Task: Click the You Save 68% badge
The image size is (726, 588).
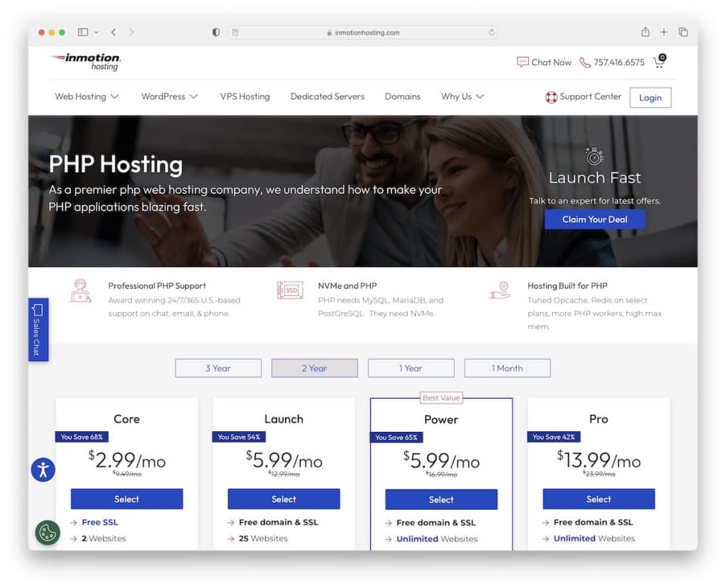Action: pos(82,437)
